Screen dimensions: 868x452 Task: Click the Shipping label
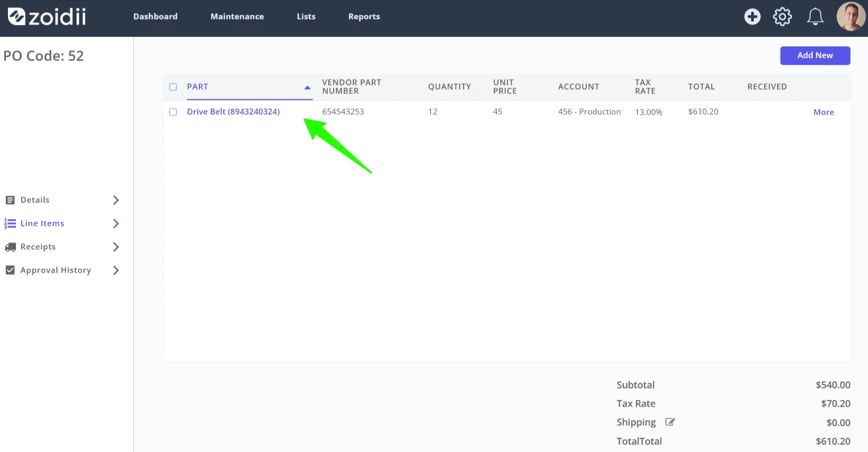[636, 422]
